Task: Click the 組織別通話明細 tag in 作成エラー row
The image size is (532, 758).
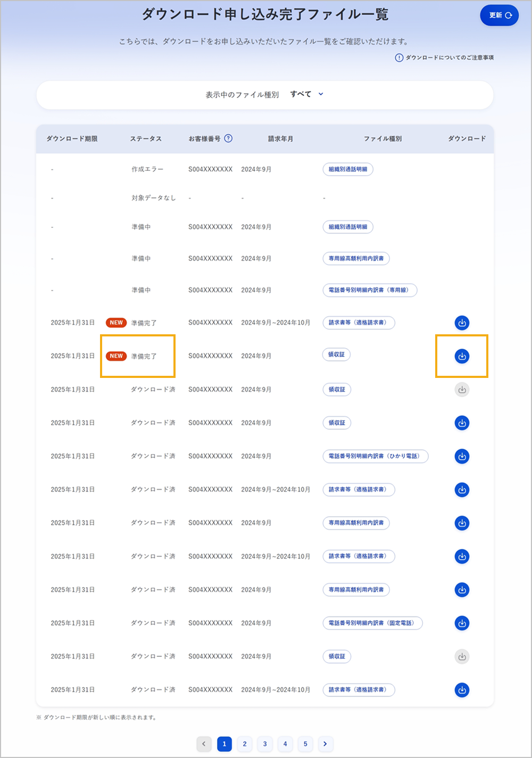Action: click(x=348, y=169)
